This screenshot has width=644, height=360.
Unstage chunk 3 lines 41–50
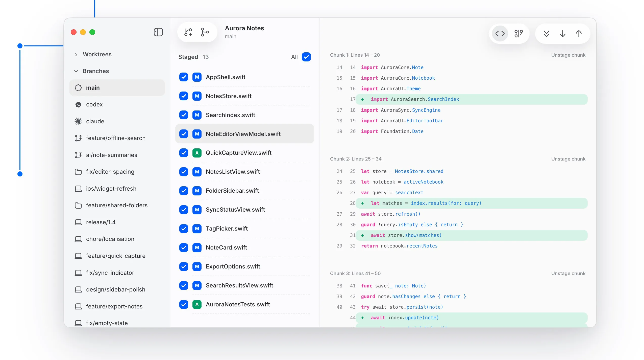pyautogui.click(x=568, y=273)
